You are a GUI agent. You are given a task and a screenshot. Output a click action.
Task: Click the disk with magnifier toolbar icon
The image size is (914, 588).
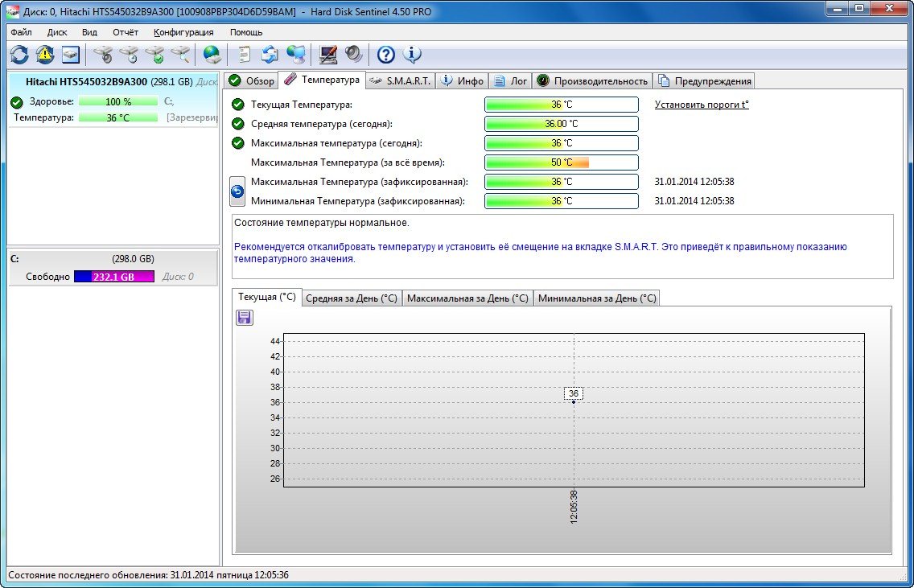pyautogui.click(x=181, y=55)
